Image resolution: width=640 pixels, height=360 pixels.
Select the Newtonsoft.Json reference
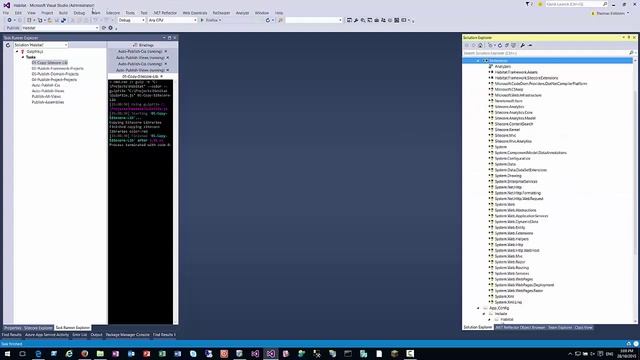tap(509, 101)
